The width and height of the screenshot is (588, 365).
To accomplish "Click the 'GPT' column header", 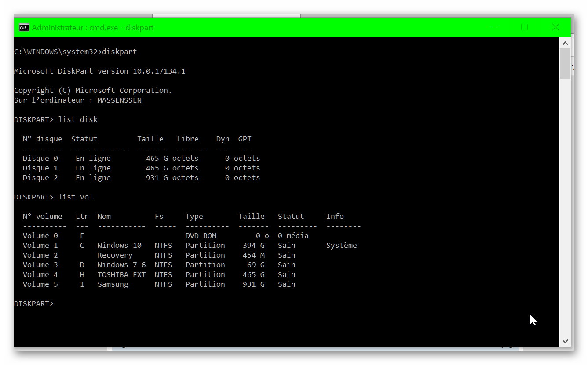I will 245,139.
